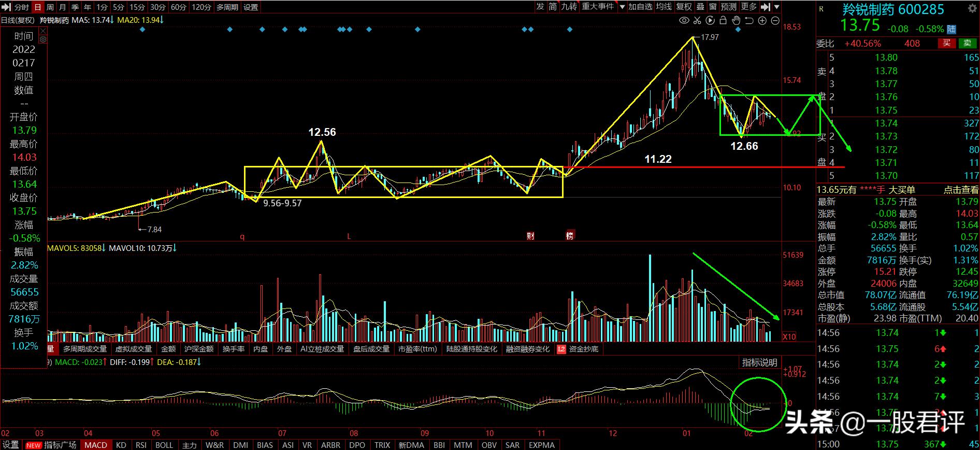
Task: Open dropdown arrow at far right of toolbar
Action: [x=777, y=7]
